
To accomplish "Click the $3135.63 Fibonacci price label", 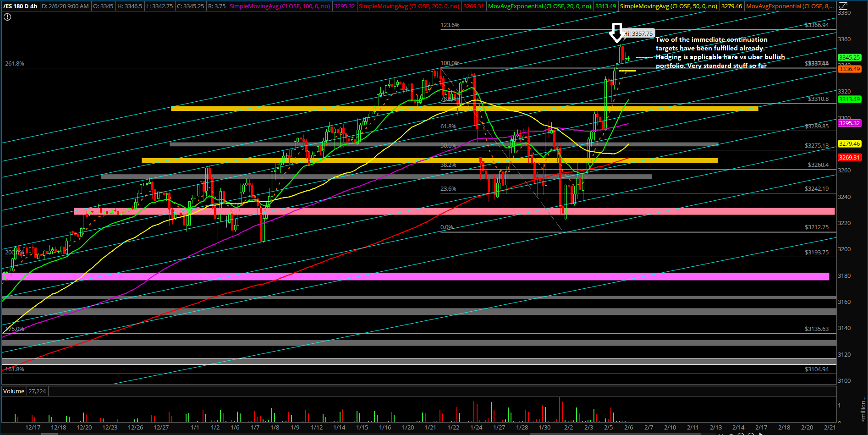I will [x=817, y=329].
